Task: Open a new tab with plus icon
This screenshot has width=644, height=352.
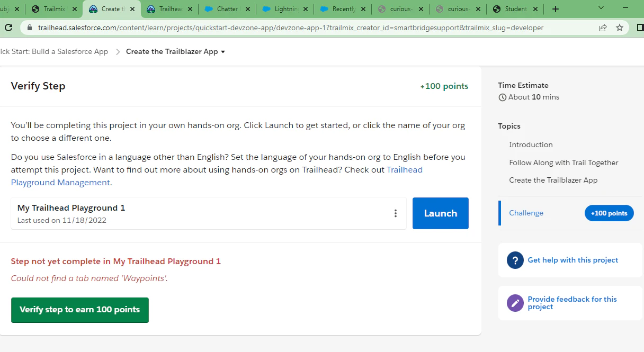Action: click(556, 9)
